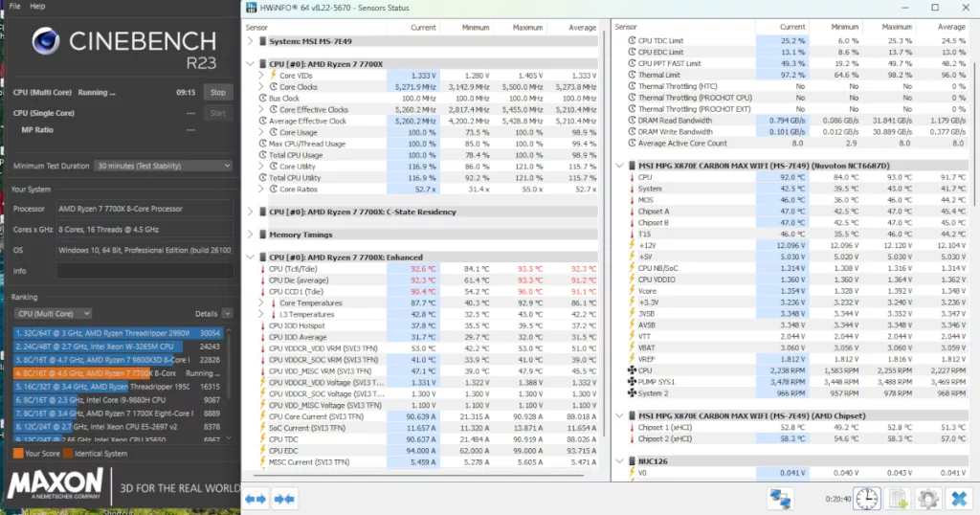
Task: Select the Vcore sensor row
Action: tap(797, 291)
